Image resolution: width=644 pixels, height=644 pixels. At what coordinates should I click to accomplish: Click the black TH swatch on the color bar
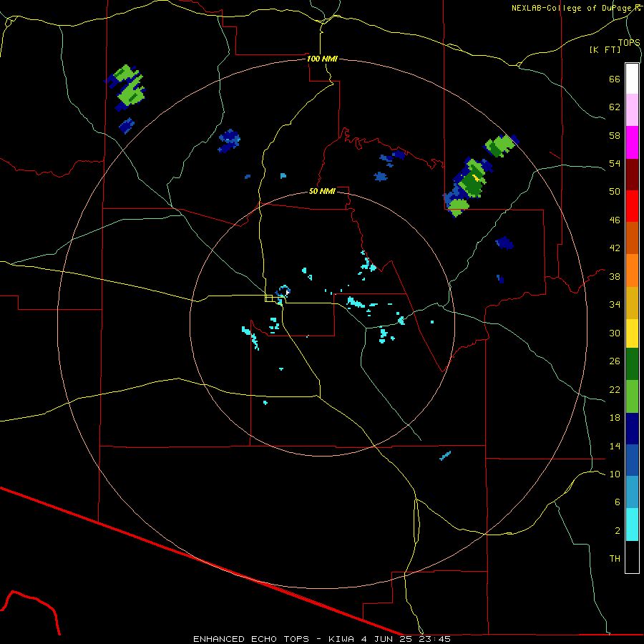(x=632, y=557)
